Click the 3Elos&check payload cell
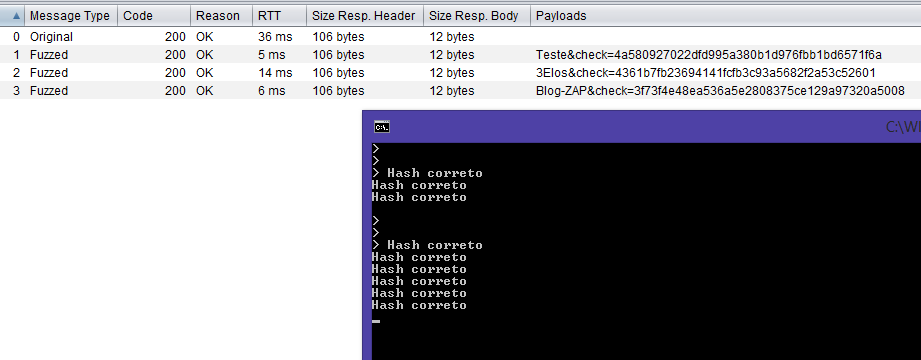Screen dimensions: 921x360 [x=705, y=73]
